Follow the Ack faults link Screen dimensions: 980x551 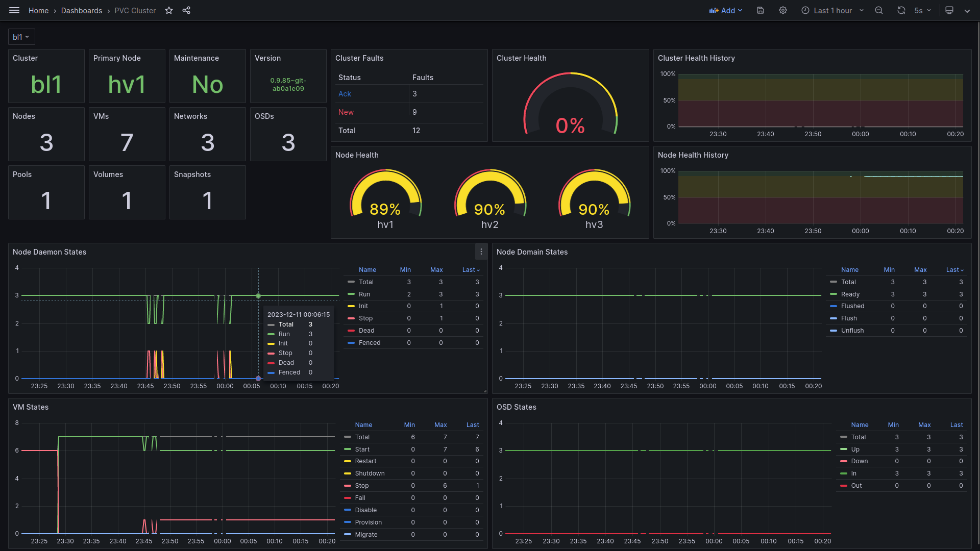tap(345, 94)
